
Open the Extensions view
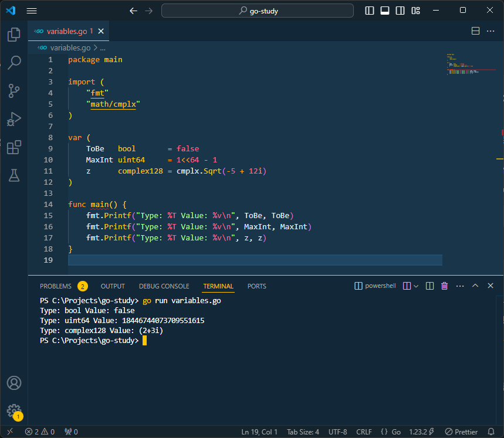pos(13,147)
